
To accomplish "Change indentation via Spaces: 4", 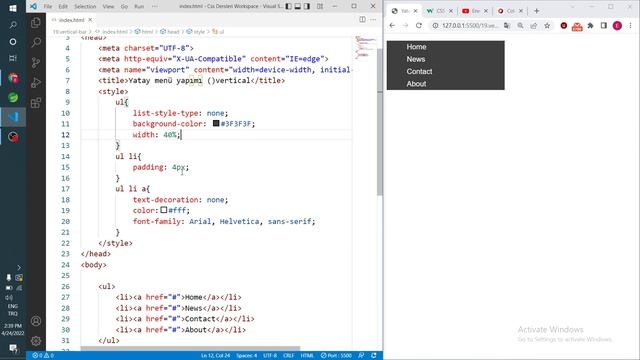I will [x=247, y=356].
